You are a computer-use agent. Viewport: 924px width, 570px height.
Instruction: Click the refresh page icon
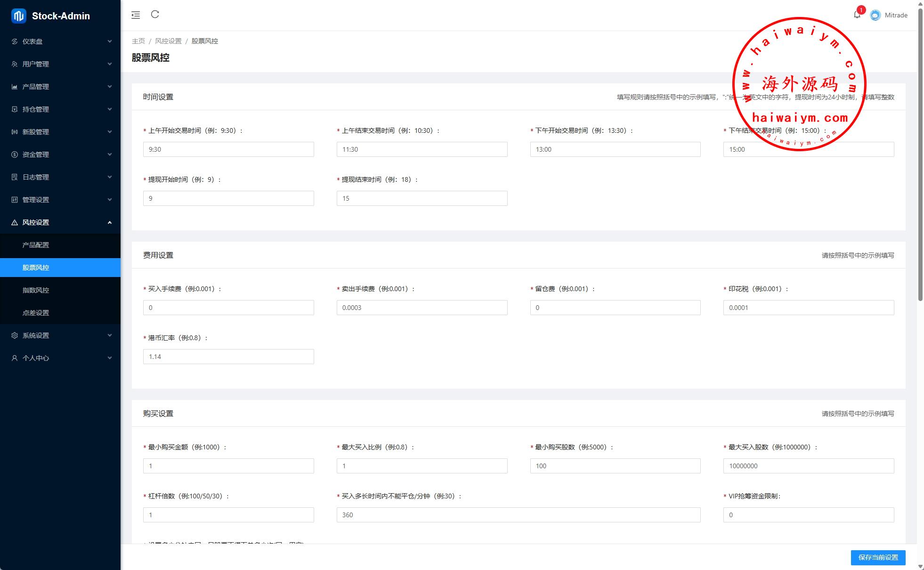pos(155,15)
